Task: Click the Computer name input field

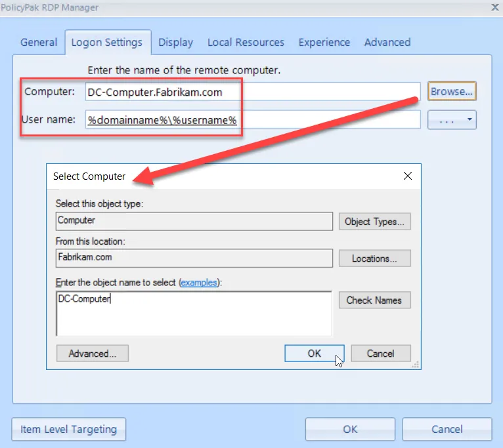Action: click(253, 92)
